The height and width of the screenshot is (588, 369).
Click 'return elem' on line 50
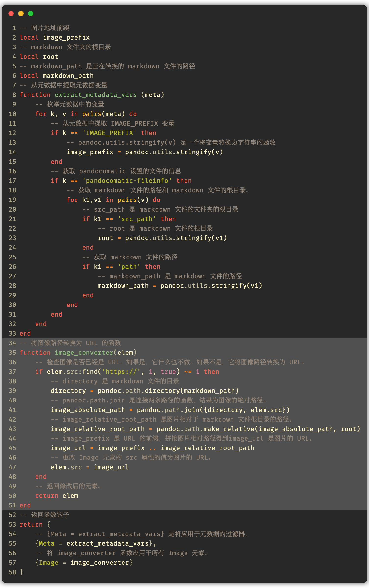(57, 496)
